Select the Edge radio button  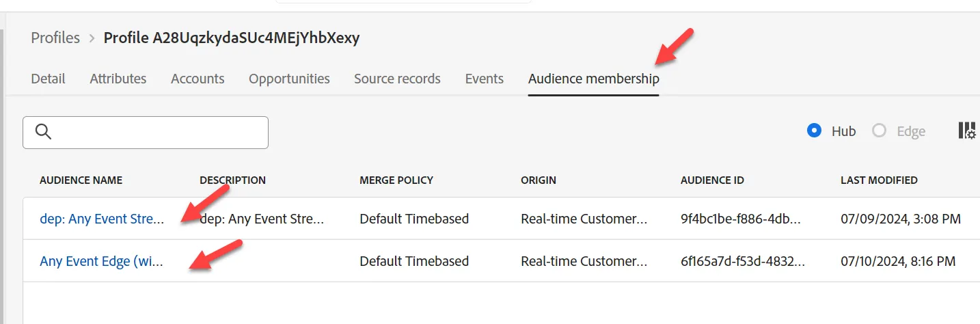point(879,131)
